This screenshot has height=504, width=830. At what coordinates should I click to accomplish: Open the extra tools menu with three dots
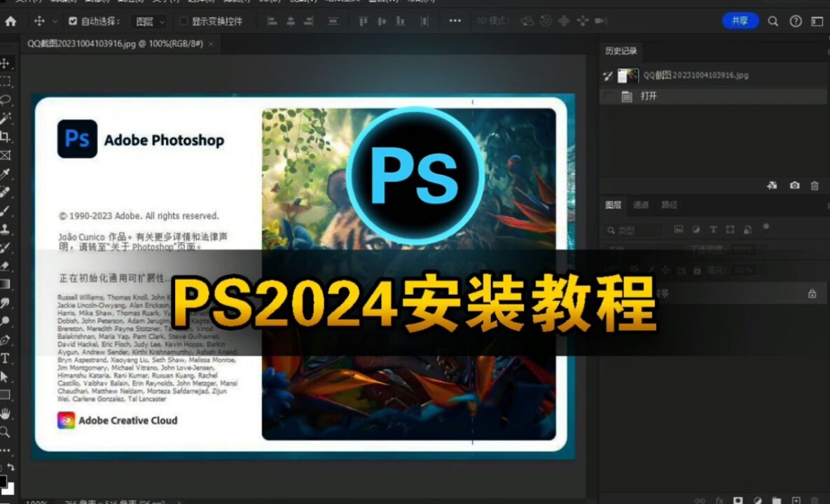pos(454,21)
